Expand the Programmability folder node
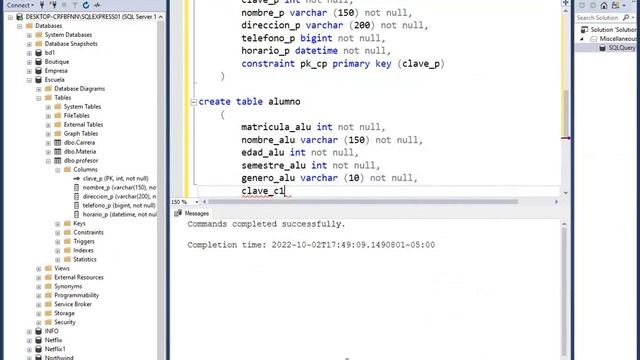 pos(39,296)
